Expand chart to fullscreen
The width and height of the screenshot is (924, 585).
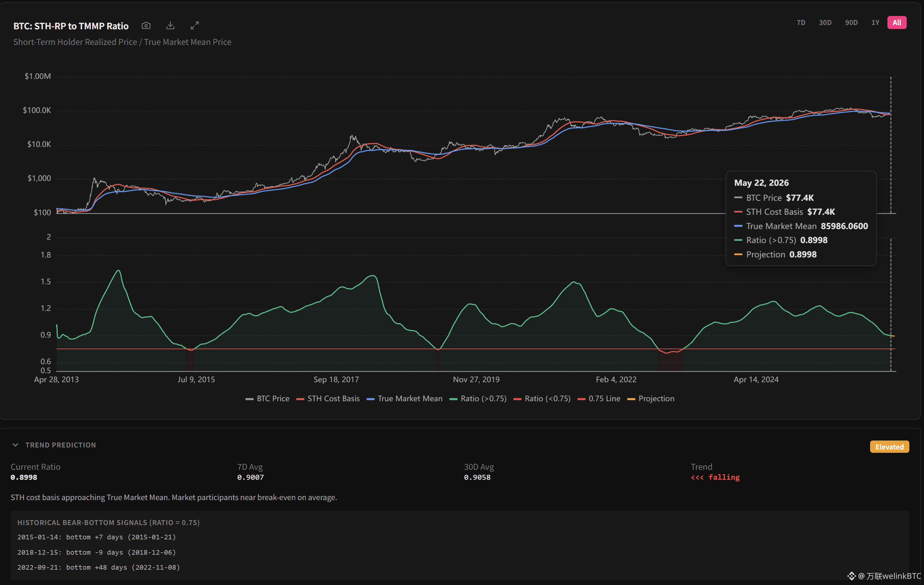tap(195, 26)
